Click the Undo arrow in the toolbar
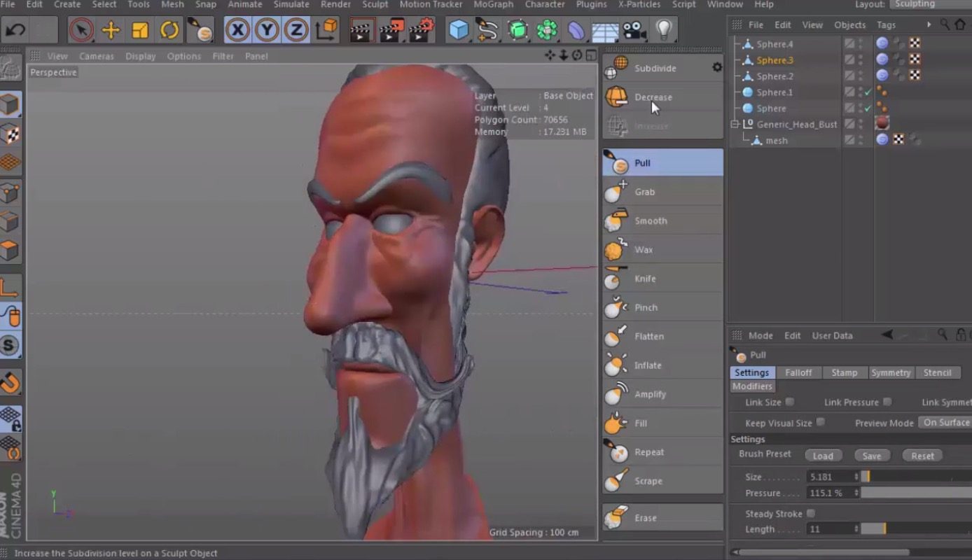 (x=15, y=30)
